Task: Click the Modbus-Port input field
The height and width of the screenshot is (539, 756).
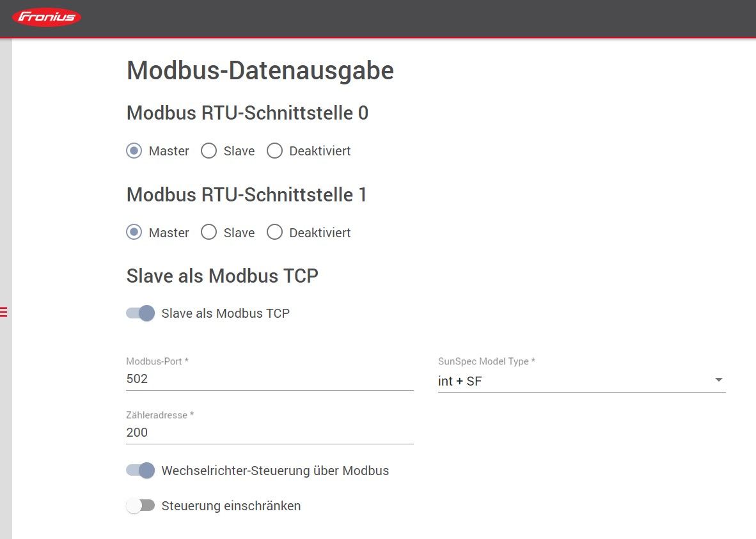Action: (269, 379)
